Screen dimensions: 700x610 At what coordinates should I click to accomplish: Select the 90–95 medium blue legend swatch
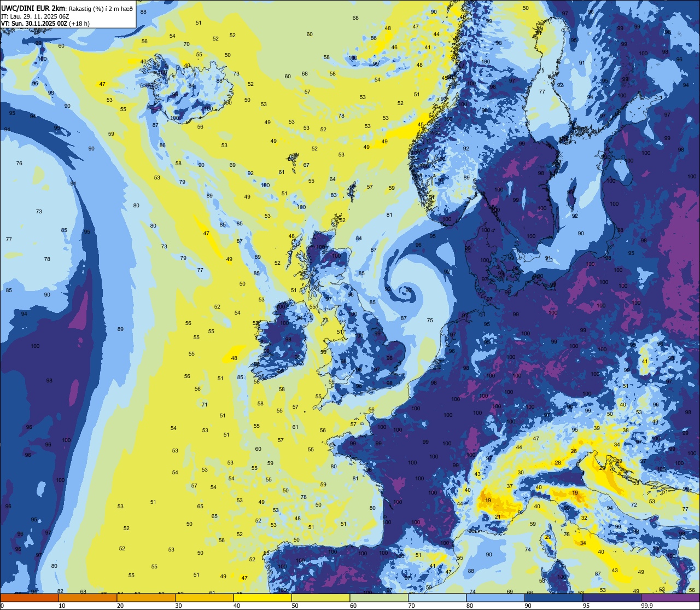click(553, 598)
